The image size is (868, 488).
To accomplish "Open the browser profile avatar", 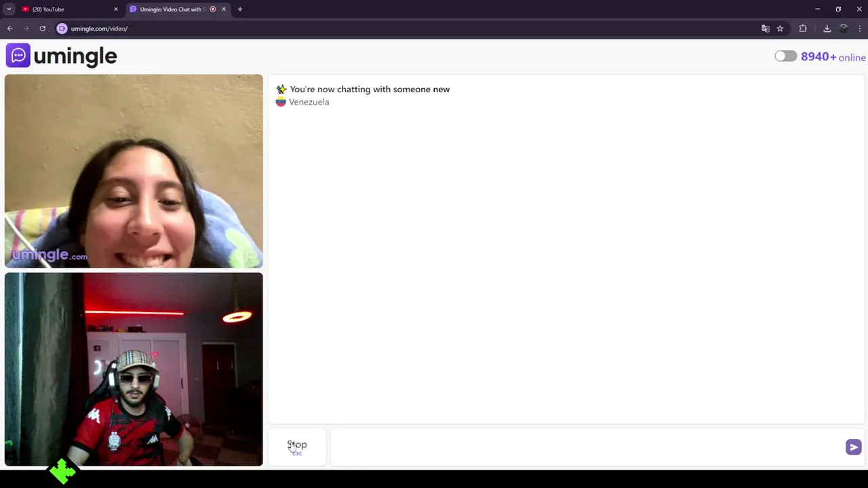I will (844, 28).
